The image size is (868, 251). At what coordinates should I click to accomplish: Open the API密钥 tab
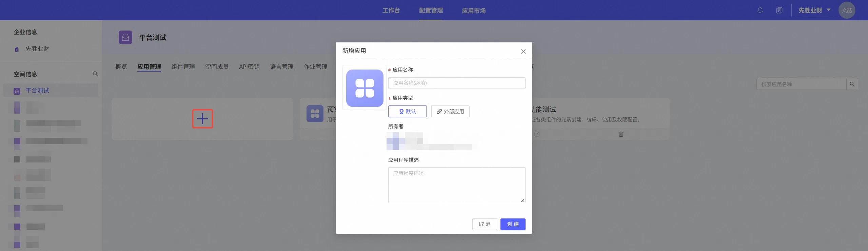[249, 67]
